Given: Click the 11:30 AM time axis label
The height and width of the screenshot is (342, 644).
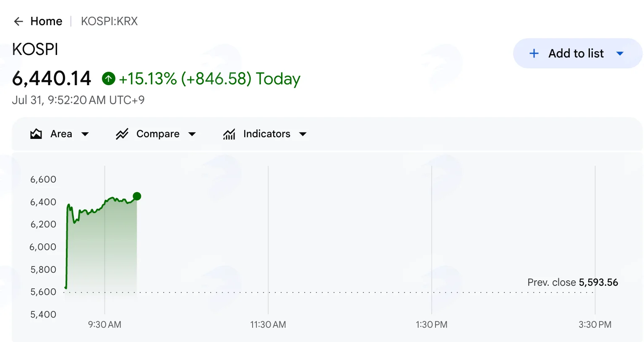Looking at the screenshot, I should pos(268,324).
